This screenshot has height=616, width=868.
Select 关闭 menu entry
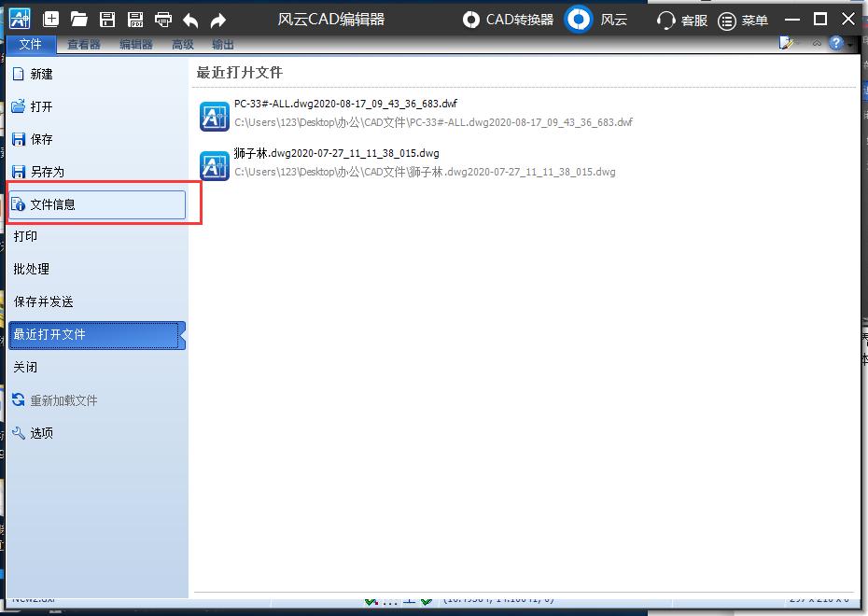point(97,367)
